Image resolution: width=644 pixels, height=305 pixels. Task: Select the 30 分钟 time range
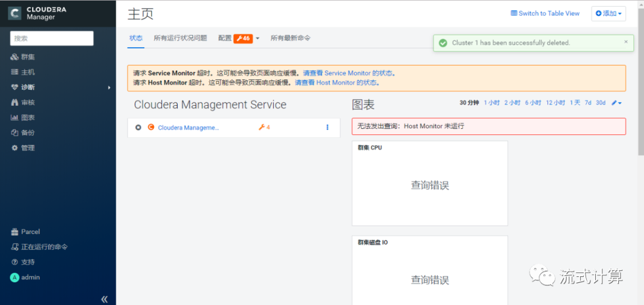[x=469, y=103]
